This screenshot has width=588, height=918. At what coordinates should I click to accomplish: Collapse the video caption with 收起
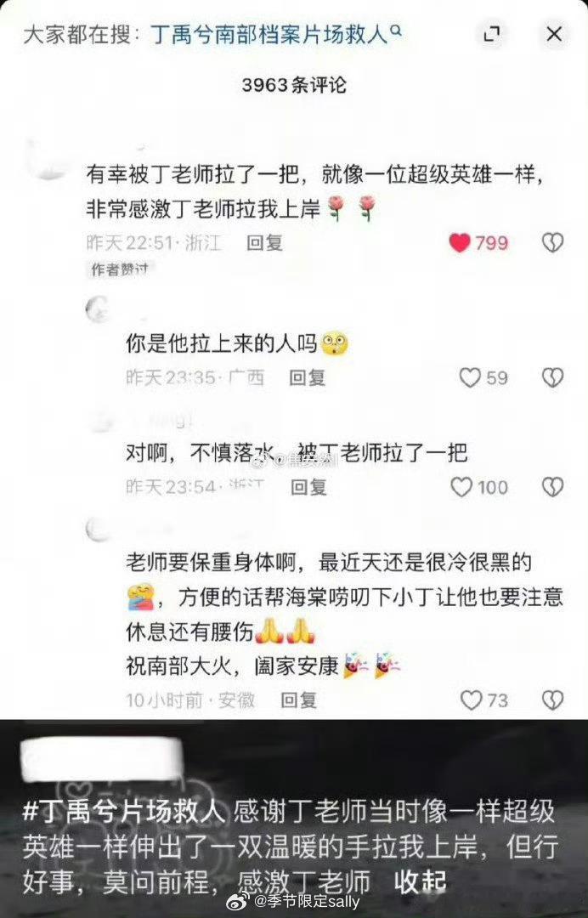(x=420, y=881)
